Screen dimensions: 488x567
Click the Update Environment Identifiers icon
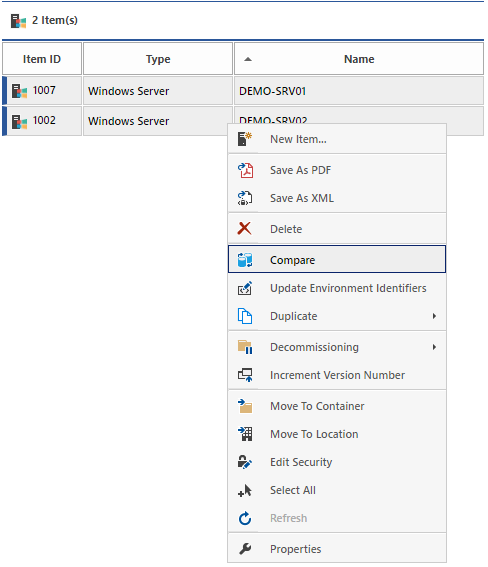tap(245, 288)
